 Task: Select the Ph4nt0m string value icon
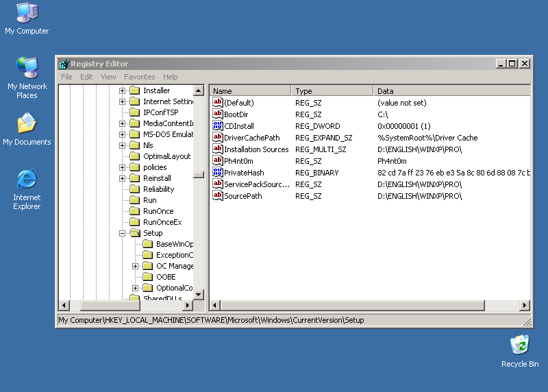218,160
